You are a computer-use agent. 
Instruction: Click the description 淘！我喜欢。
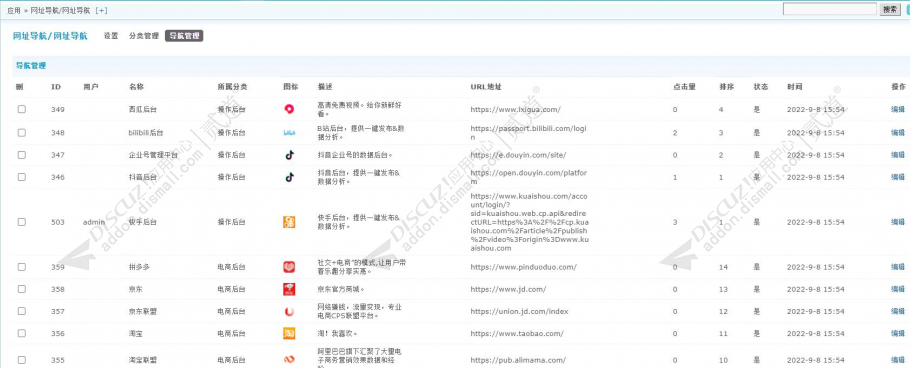[337, 333]
